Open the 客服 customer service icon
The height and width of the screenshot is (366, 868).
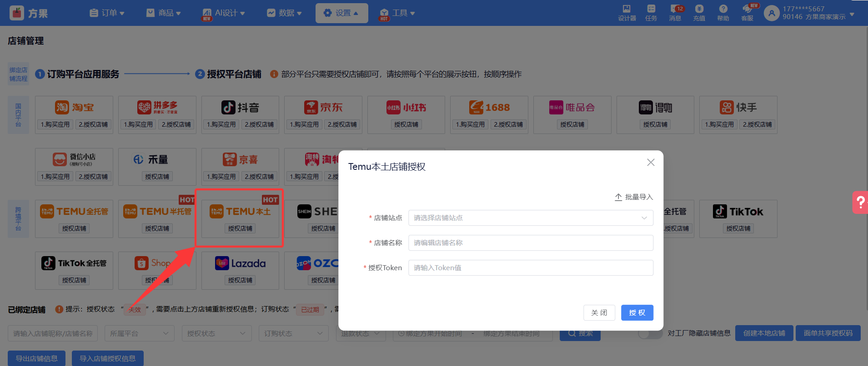747,9
